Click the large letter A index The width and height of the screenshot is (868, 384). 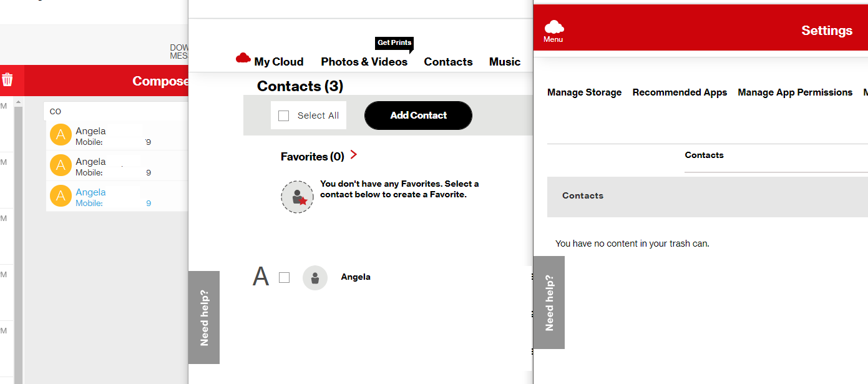260,277
